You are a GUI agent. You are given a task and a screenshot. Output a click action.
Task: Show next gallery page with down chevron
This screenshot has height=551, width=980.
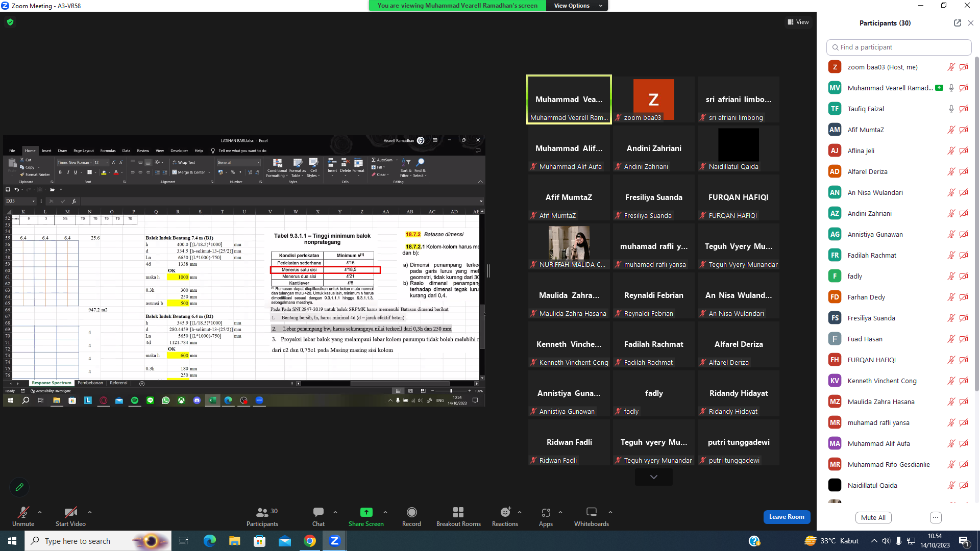(x=654, y=477)
